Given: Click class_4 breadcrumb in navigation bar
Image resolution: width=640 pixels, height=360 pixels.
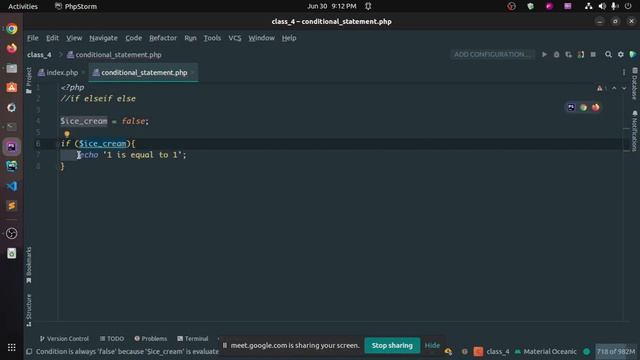Looking at the screenshot, I should [x=39, y=55].
